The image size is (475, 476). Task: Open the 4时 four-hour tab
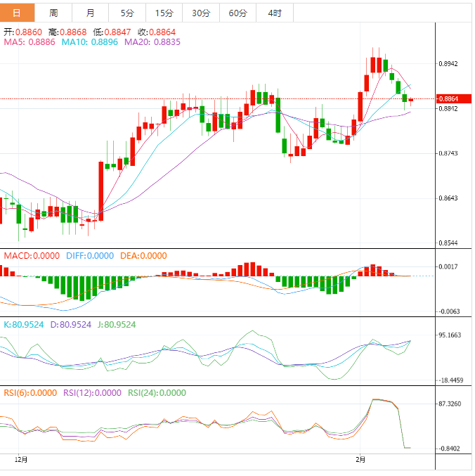[275, 13]
